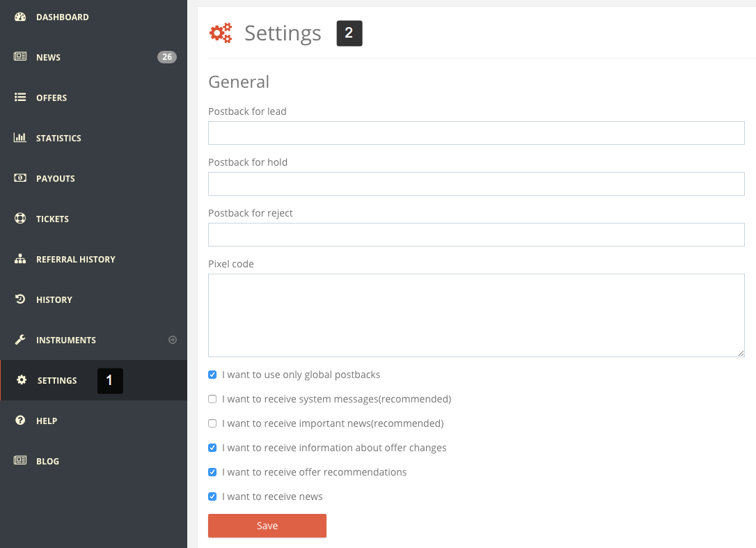Click the Payouts money icon
Viewport: 756px width, 548px height.
pyautogui.click(x=20, y=178)
